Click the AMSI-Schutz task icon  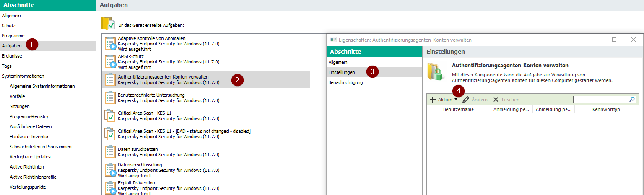110,61
